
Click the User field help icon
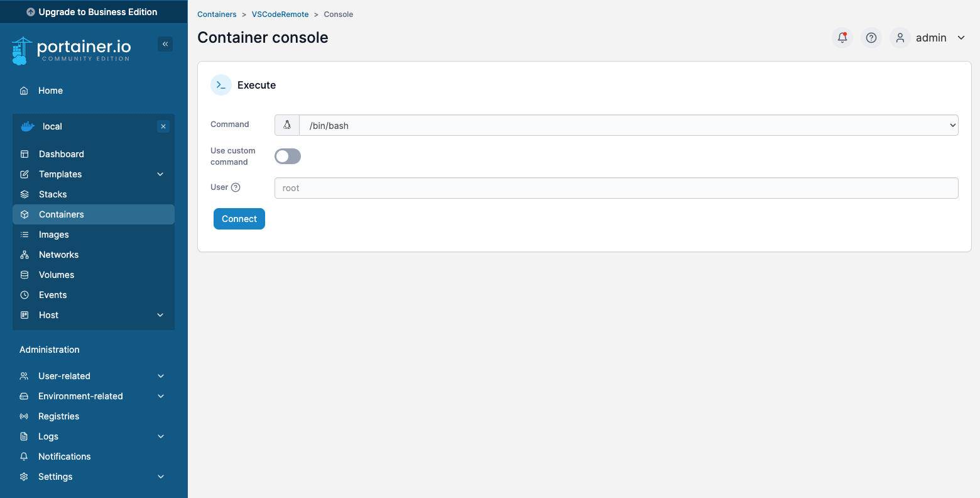pos(236,187)
